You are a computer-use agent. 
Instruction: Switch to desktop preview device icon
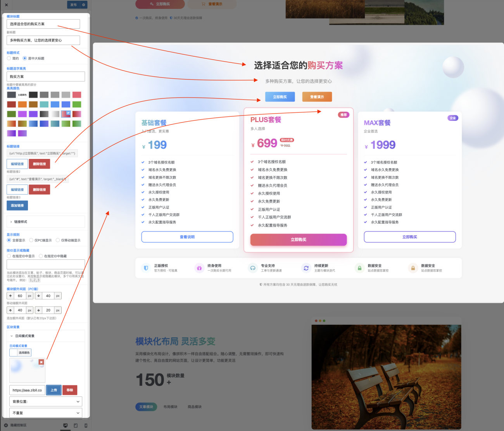[x=65, y=426]
